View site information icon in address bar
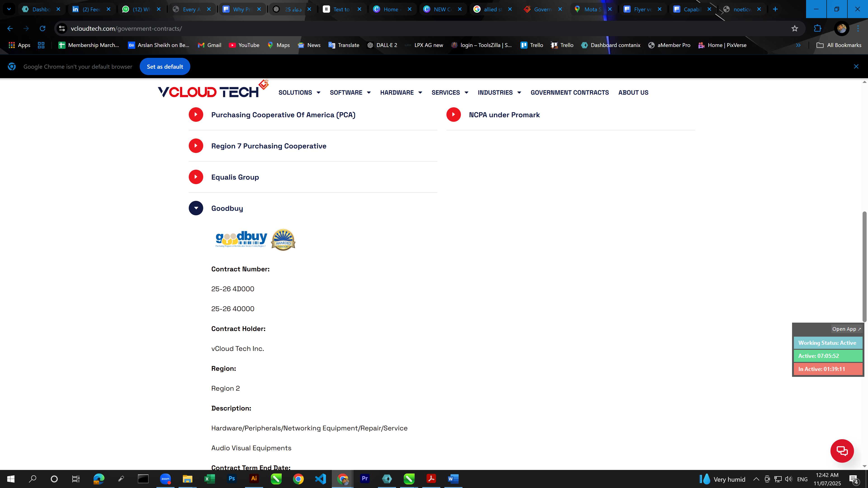868x488 pixels. pos(62,29)
